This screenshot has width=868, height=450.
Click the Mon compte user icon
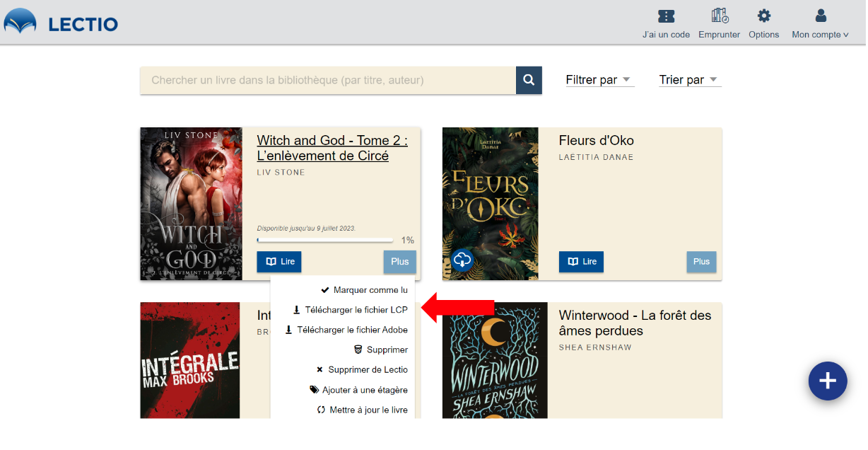[x=820, y=16]
